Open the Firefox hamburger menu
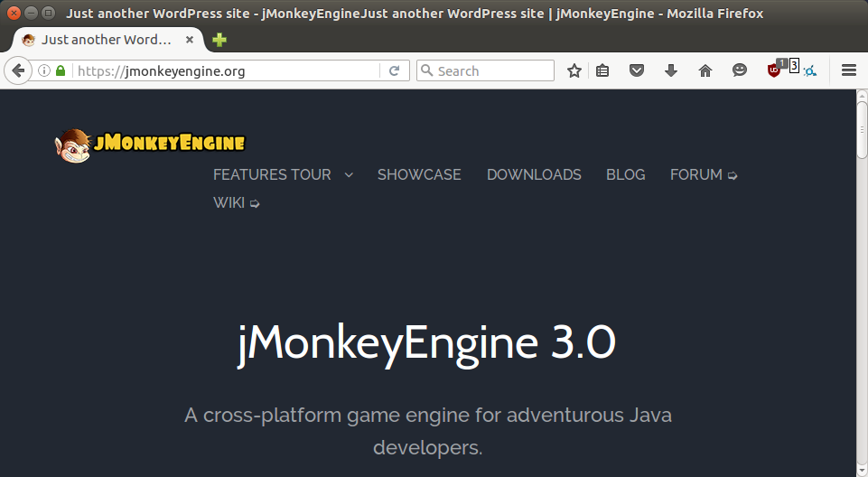This screenshot has width=868, height=477. (x=849, y=70)
